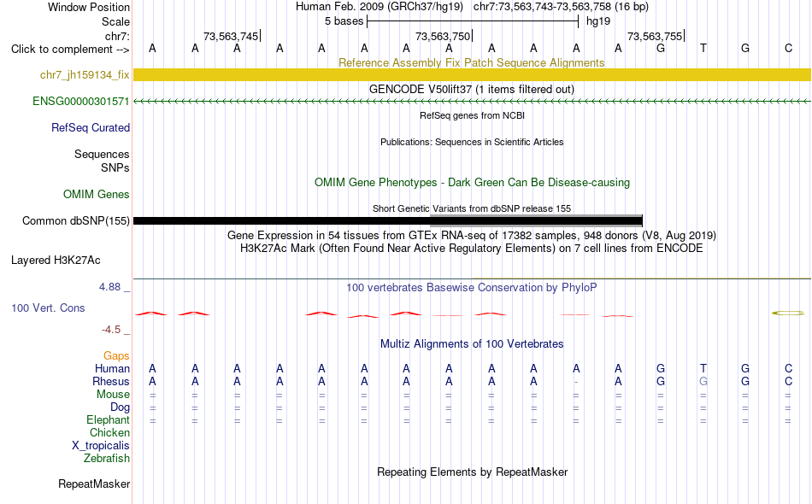Image resolution: width=812 pixels, height=504 pixels.
Task: Select the Elephant species row label
Action: click(109, 420)
